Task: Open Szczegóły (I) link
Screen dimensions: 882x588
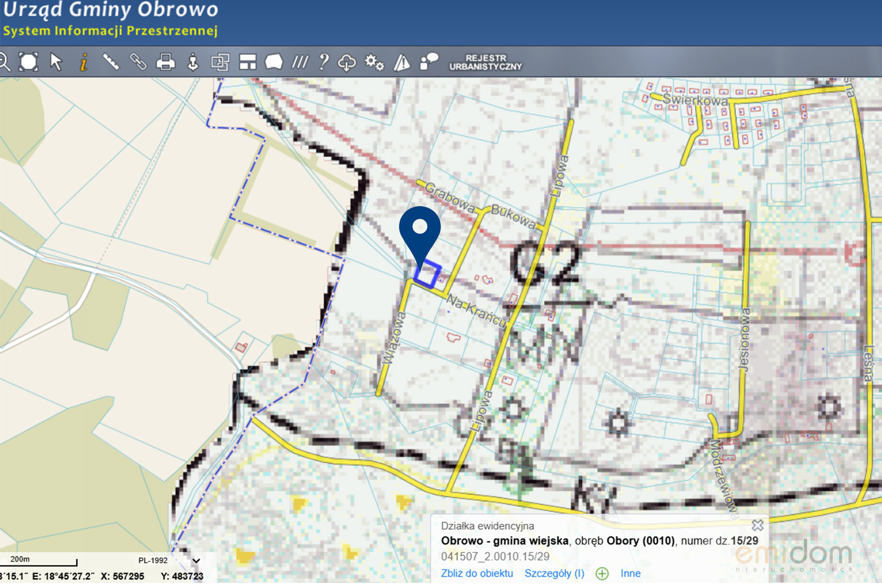Action: (554, 573)
